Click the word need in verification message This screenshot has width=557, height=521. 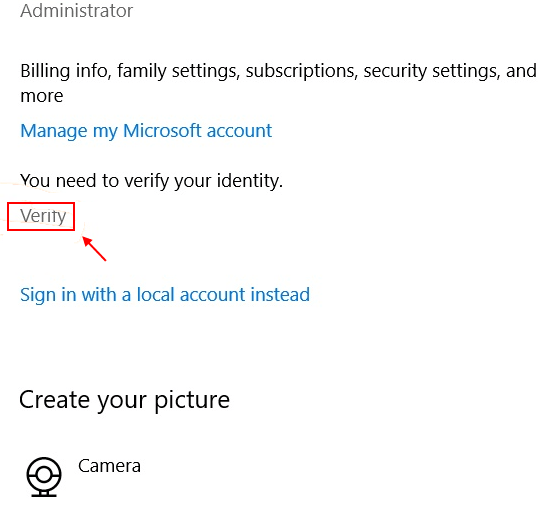click(x=76, y=181)
